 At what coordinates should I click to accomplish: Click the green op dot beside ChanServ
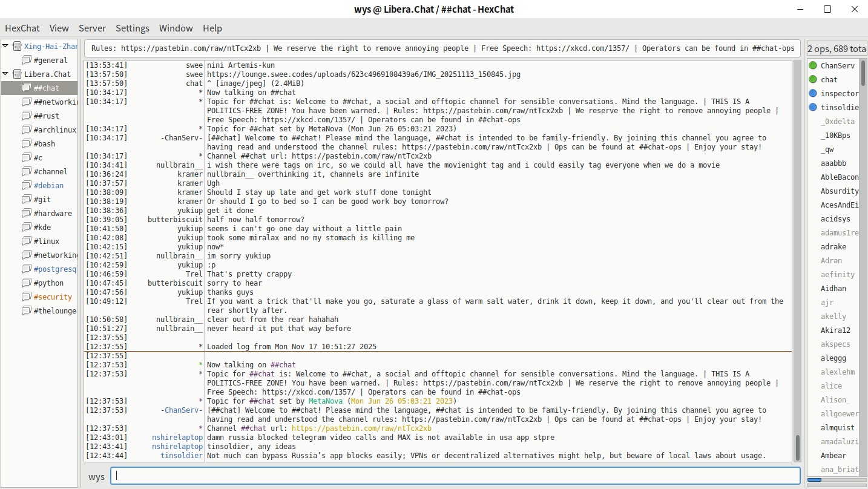tap(813, 65)
